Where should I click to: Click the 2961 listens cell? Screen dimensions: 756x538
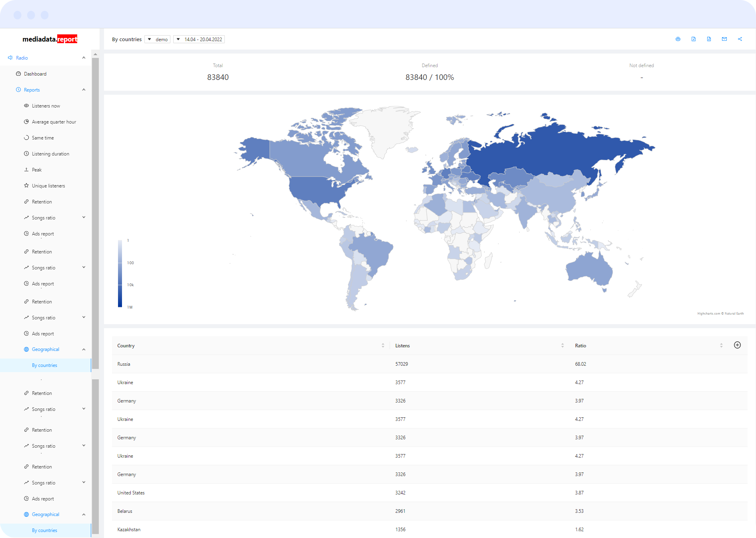400,511
